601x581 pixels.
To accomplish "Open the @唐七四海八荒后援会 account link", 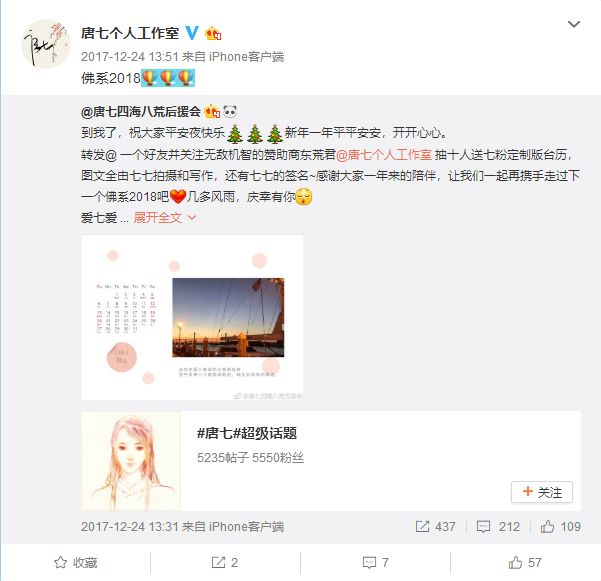I will coord(141,112).
